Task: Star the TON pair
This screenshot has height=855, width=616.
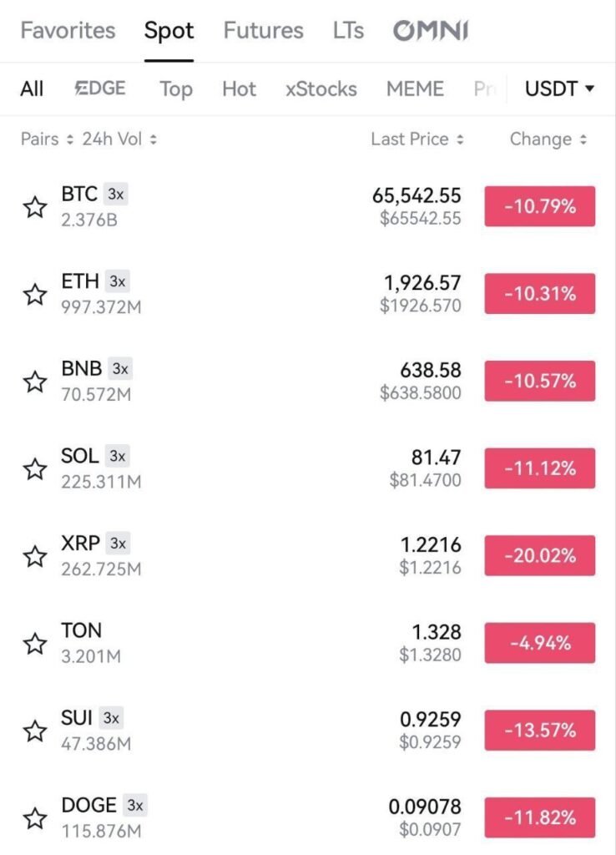Action: [x=34, y=643]
